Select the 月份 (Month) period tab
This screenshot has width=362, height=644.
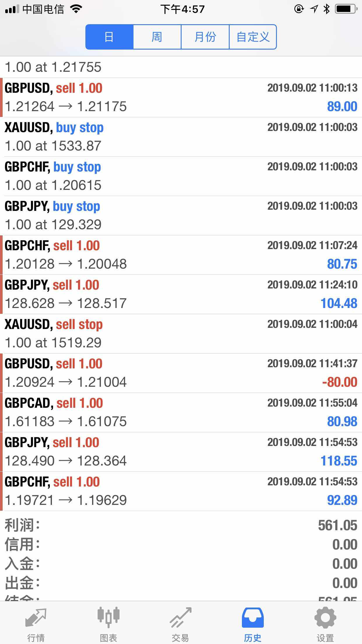point(205,37)
